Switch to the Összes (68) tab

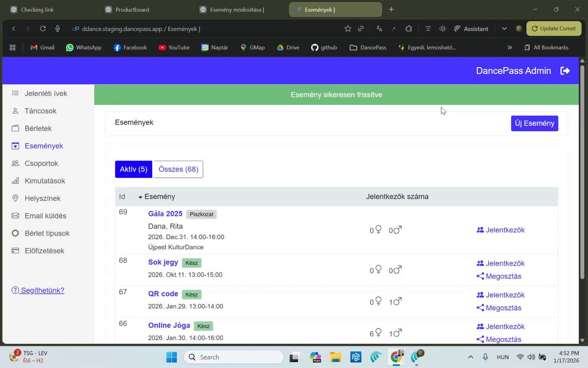tap(178, 169)
